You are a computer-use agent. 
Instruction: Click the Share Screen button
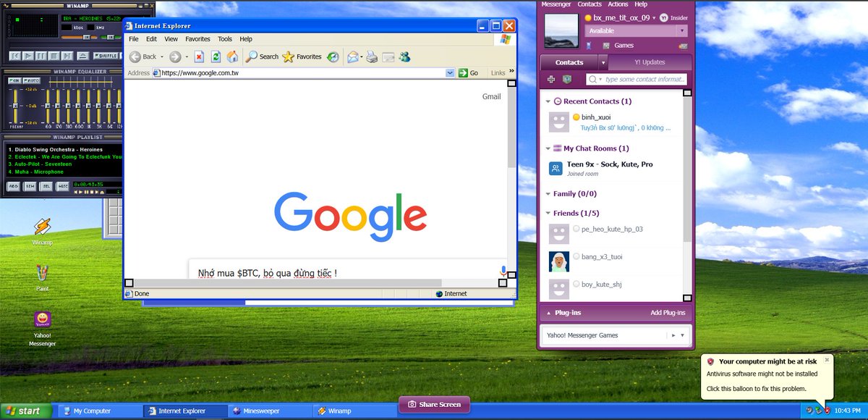click(434, 404)
